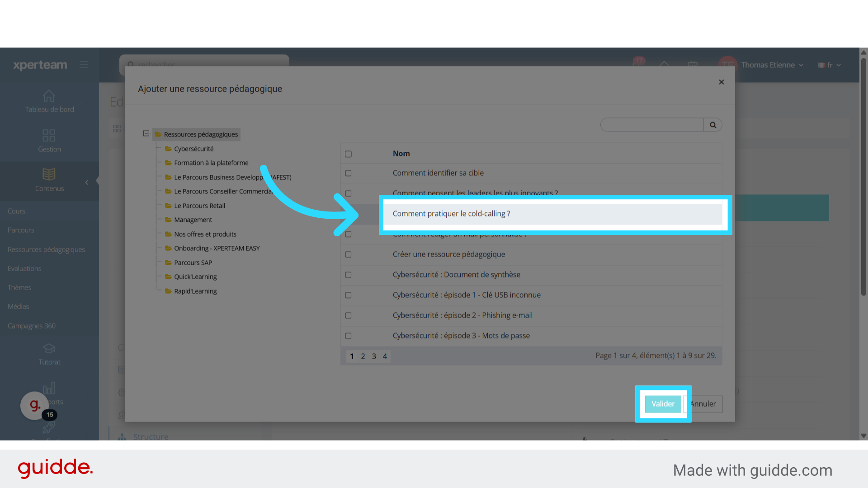Click the Valider button
Screen dimensions: 868x488
(x=663, y=404)
